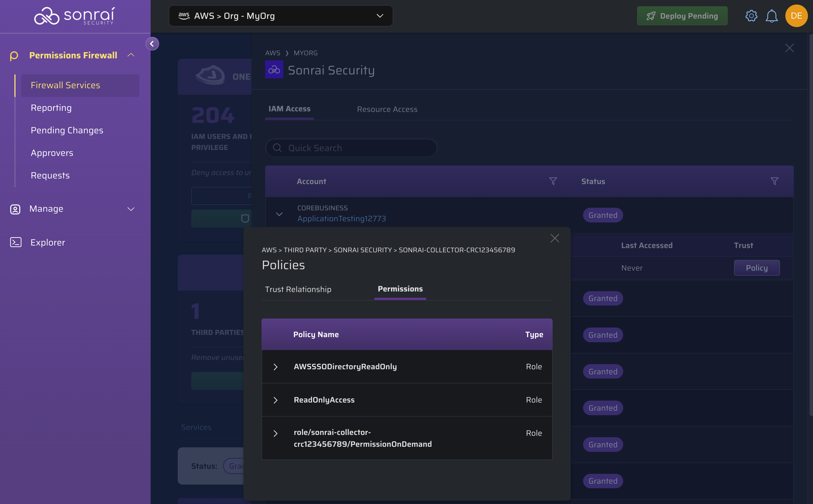
Task: Open the AWS Org MyOrg scope dropdown
Action: [x=281, y=16]
